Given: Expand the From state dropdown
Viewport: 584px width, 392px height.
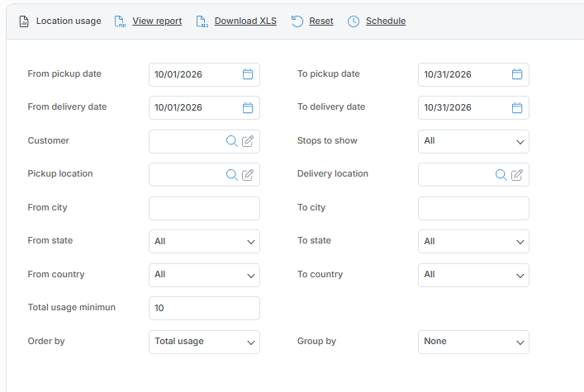Looking at the screenshot, I should coord(204,242).
